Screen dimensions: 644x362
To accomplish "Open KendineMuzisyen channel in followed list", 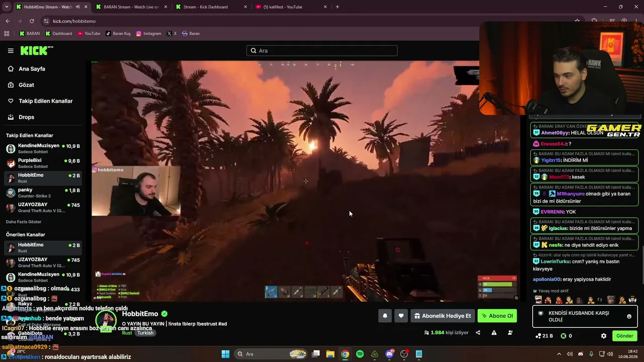I will pyautogui.click(x=43, y=149).
